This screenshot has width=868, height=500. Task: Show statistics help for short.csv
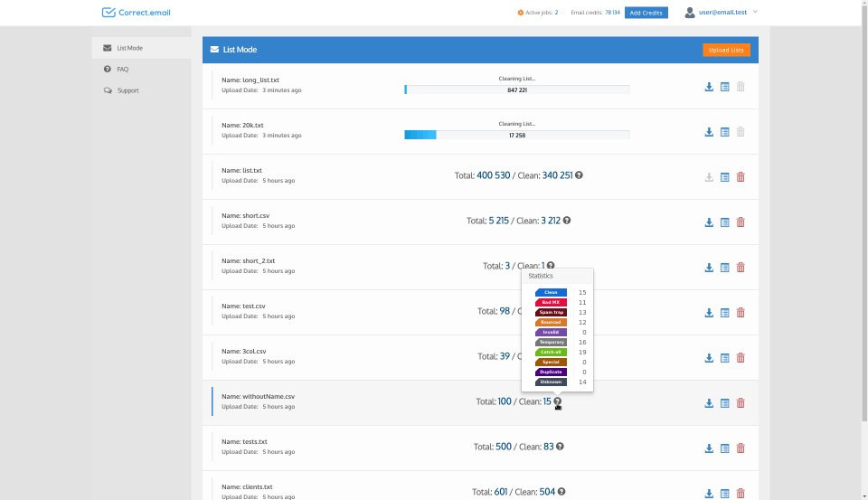[567, 221]
